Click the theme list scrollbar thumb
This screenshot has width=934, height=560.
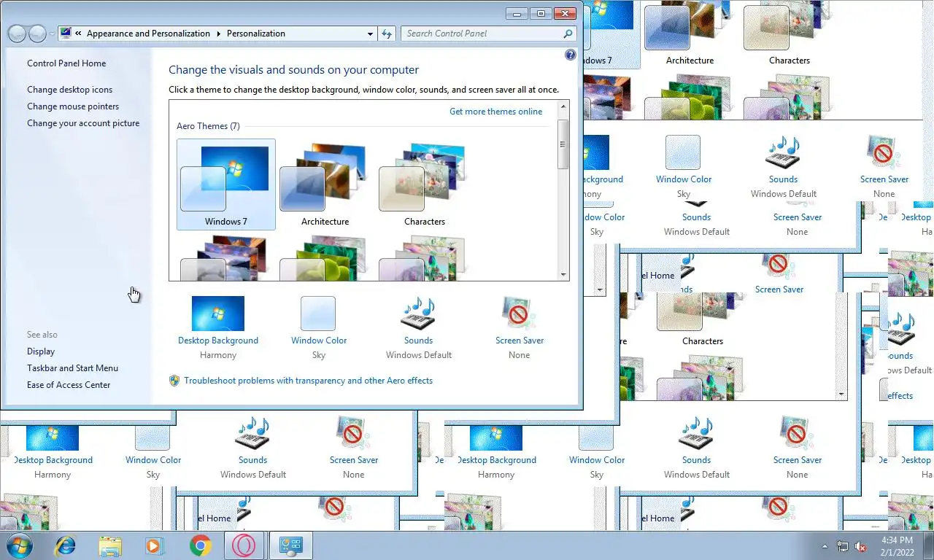point(563,144)
